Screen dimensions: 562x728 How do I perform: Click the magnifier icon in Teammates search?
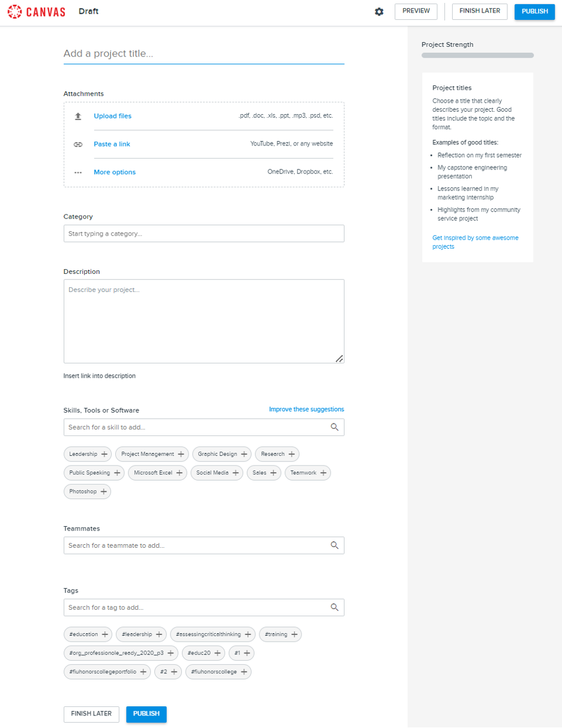pyautogui.click(x=335, y=545)
